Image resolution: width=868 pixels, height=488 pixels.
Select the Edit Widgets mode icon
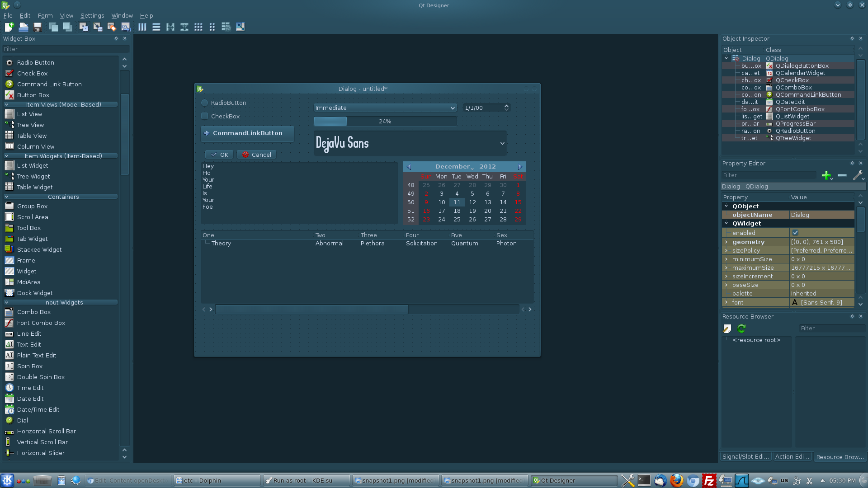pyautogui.click(x=84, y=27)
